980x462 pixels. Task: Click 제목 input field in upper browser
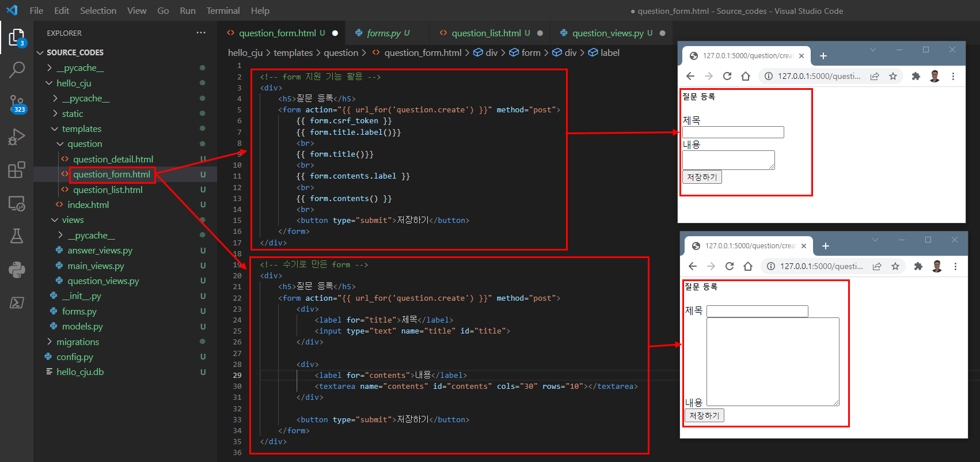coord(733,132)
